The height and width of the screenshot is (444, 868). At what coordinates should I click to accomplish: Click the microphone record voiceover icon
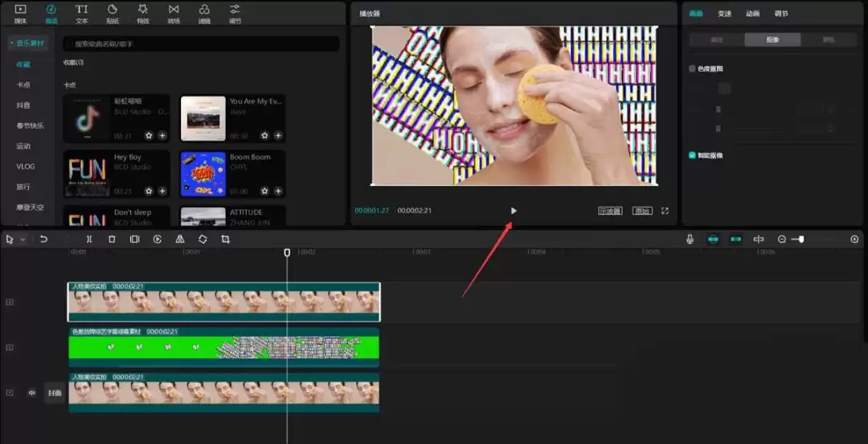(690, 240)
